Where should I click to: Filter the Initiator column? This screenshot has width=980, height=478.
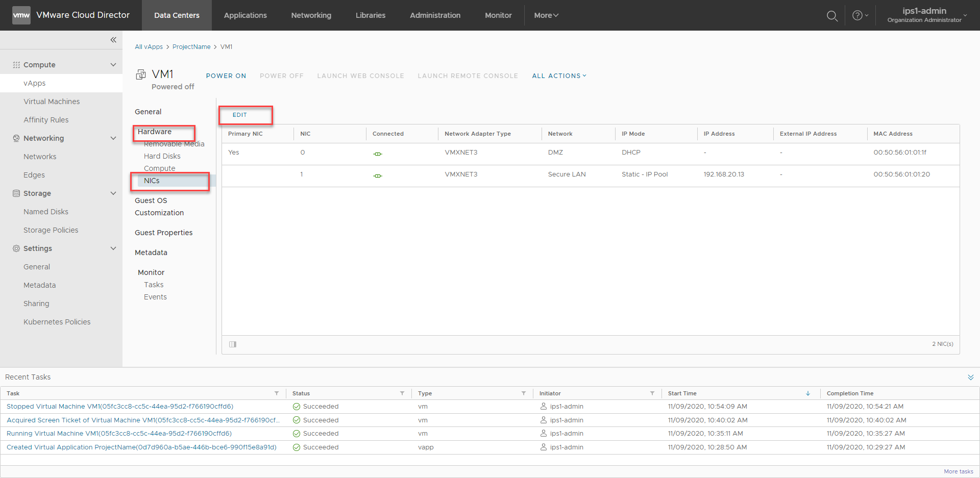click(652, 393)
